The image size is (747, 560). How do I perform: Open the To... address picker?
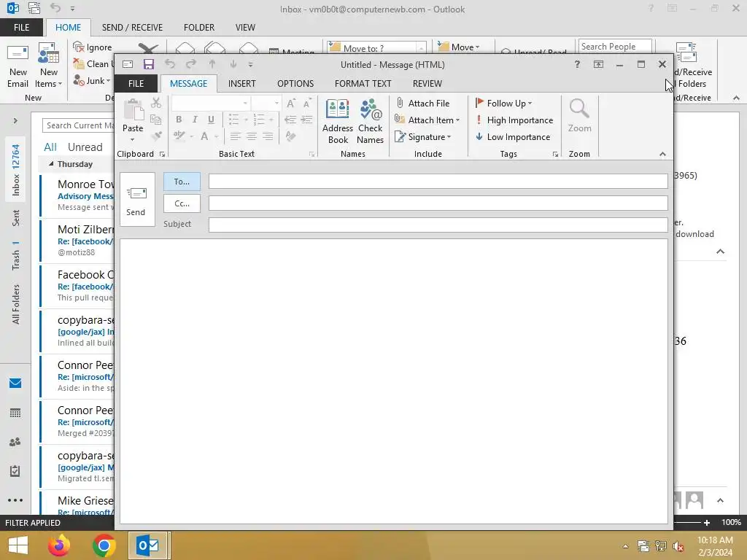(182, 182)
